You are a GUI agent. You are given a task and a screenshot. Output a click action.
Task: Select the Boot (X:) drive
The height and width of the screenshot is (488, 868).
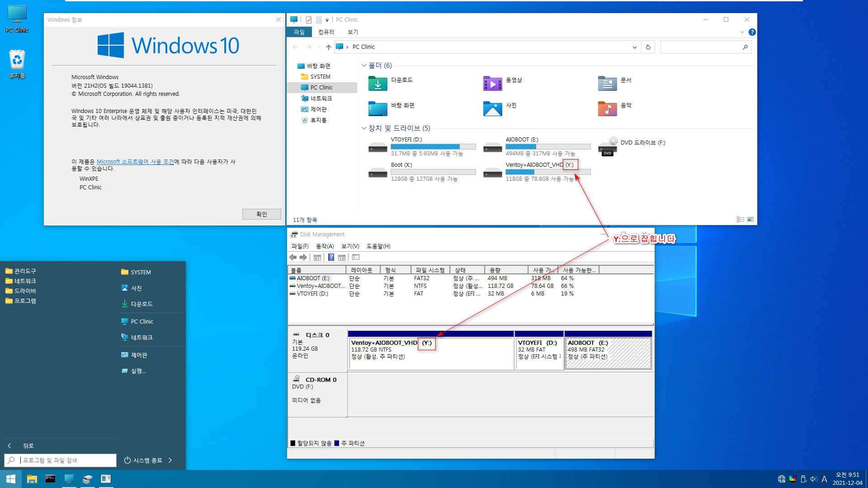point(422,172)
